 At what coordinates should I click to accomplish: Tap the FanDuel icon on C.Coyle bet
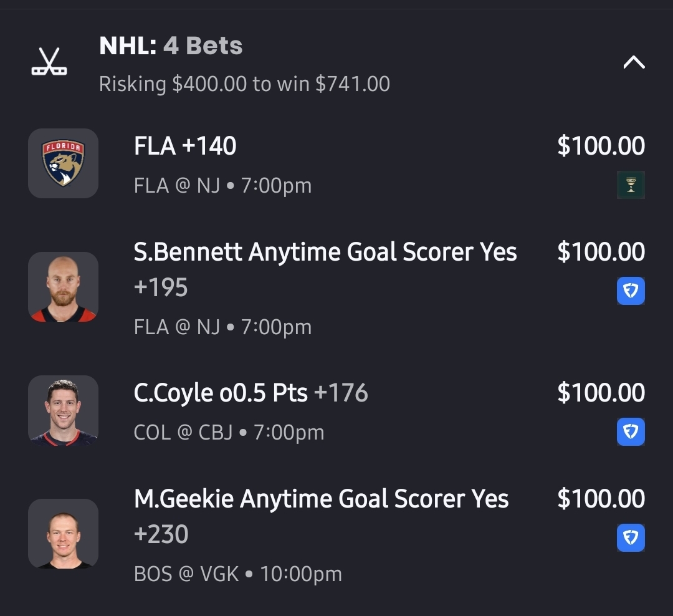coord(631,432)
